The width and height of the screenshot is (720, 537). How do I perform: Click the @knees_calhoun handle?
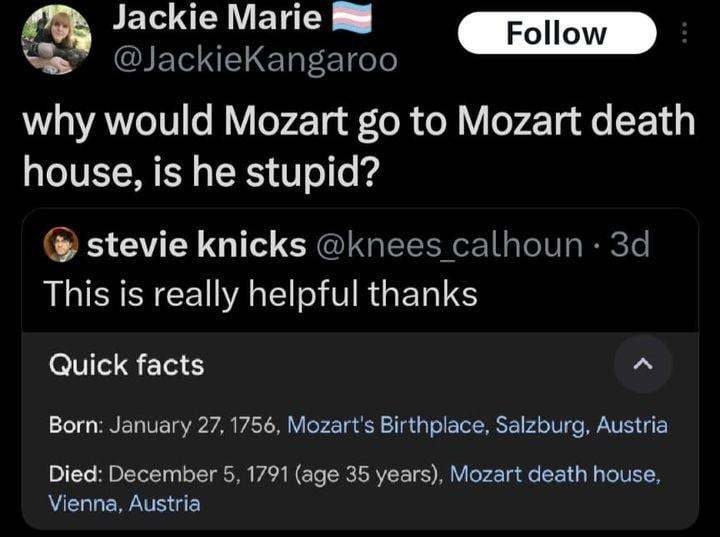[x=449, y=245]
